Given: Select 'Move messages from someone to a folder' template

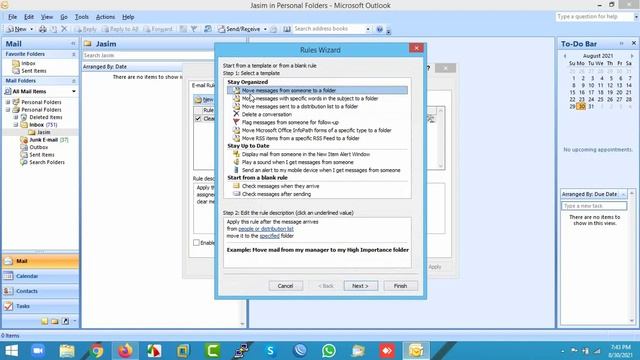Looking at the screenshot, I should point(317,90).
